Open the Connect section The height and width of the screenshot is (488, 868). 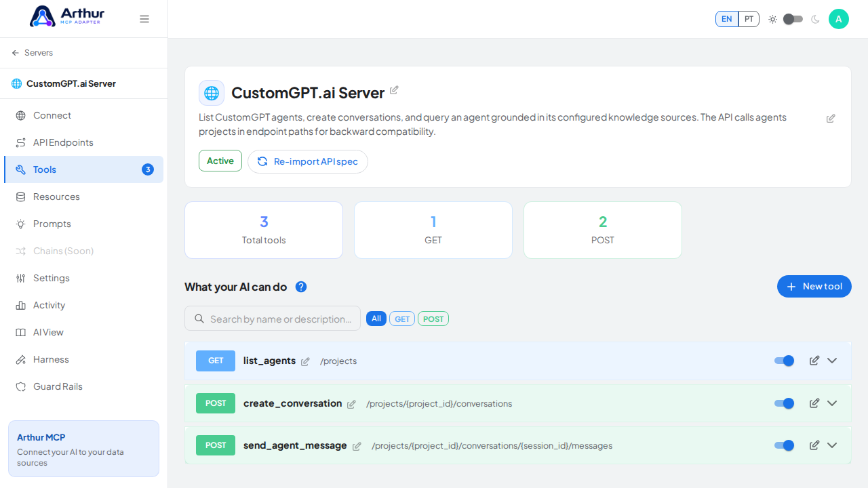[x=83, y=115]
